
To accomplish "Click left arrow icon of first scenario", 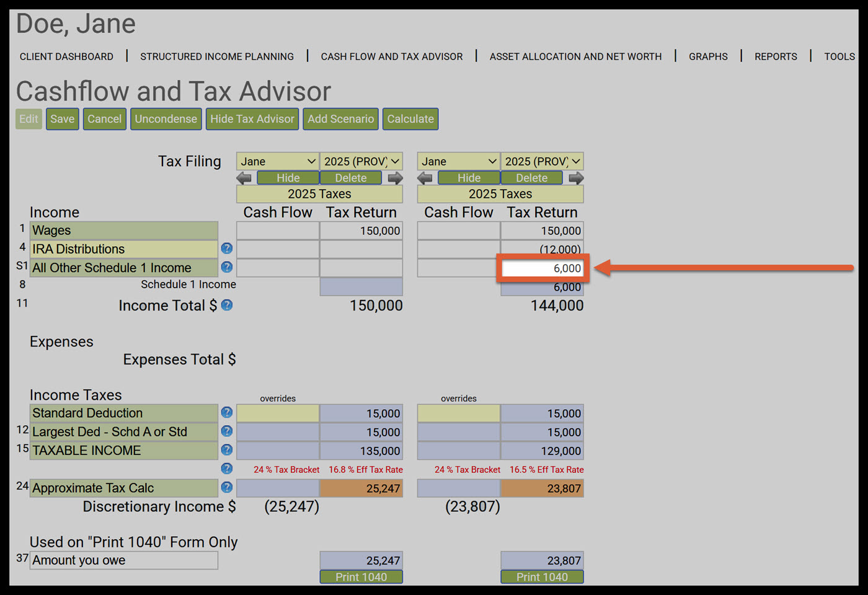I will pos(244,178).
